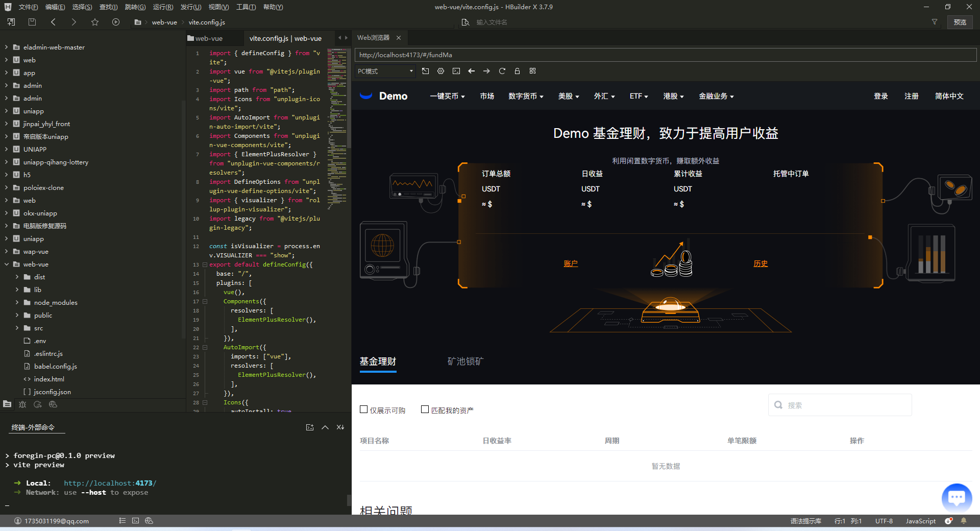Click the terminal icon in status bar
Screen dimensions: 980x531
(135, 521)
